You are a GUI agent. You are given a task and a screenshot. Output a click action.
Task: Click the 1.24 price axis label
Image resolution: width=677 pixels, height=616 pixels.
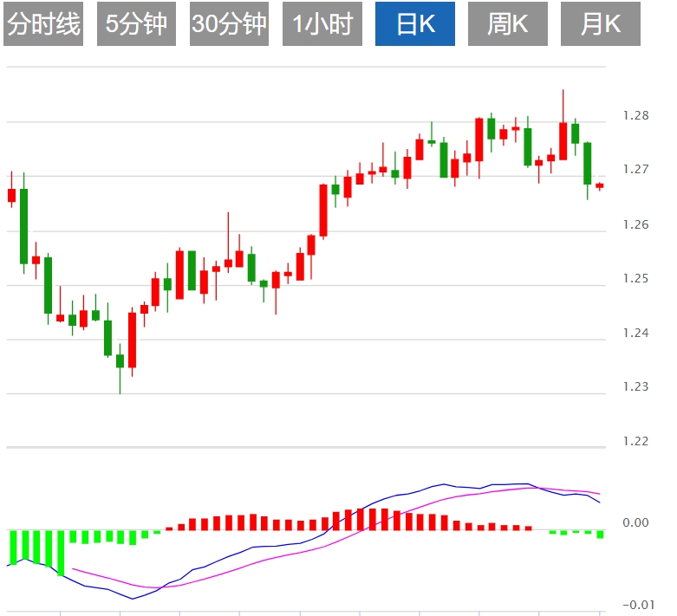click(x=635, y=333)
